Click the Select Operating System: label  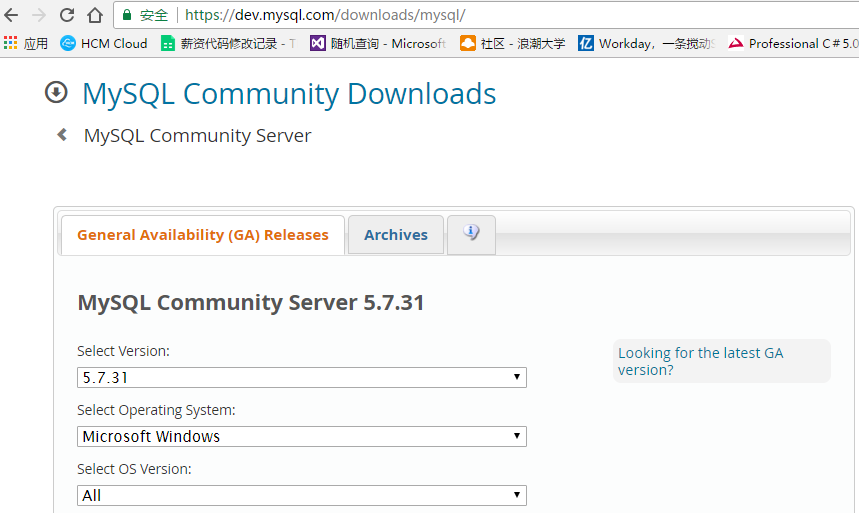[156, 410]
